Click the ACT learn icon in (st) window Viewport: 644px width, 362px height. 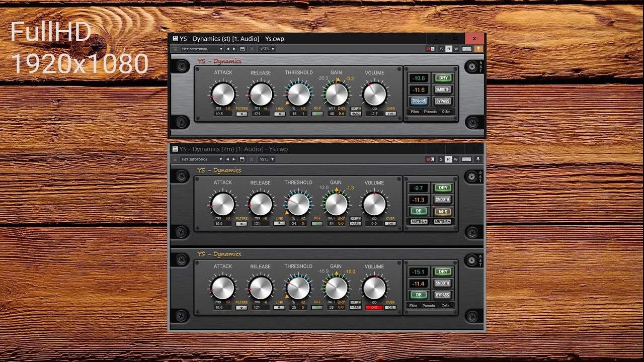click(431, 49)
